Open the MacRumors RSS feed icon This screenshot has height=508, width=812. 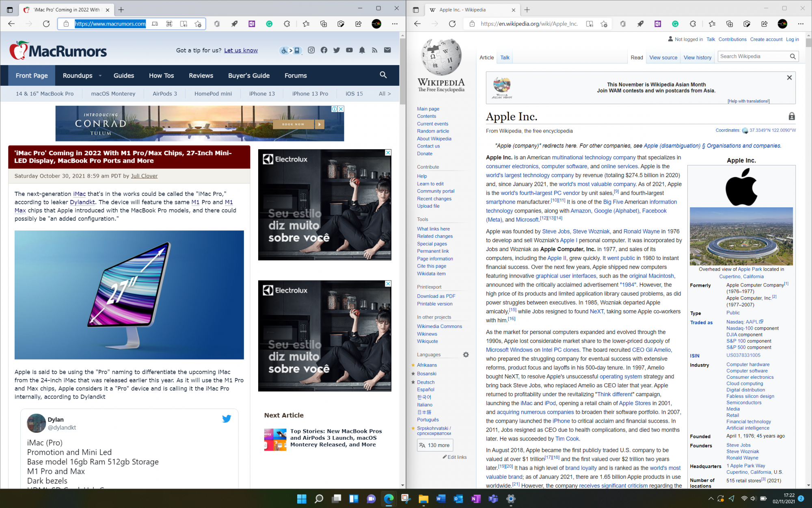[x=374, y=50]
